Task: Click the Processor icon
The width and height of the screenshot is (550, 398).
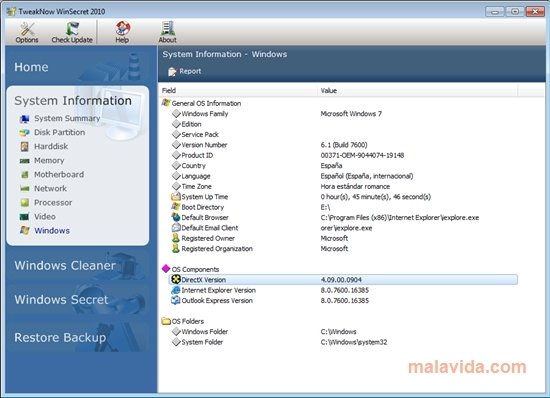Action: point(25,203)
